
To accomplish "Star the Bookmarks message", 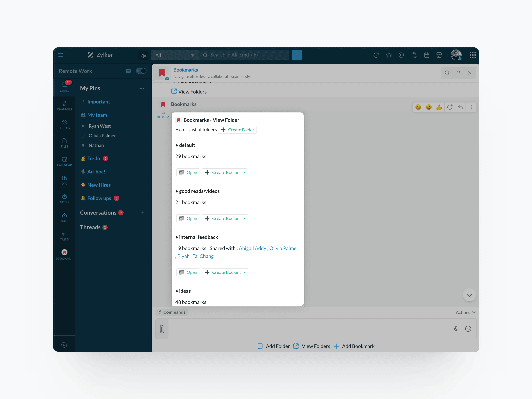I will pos(163,112).
